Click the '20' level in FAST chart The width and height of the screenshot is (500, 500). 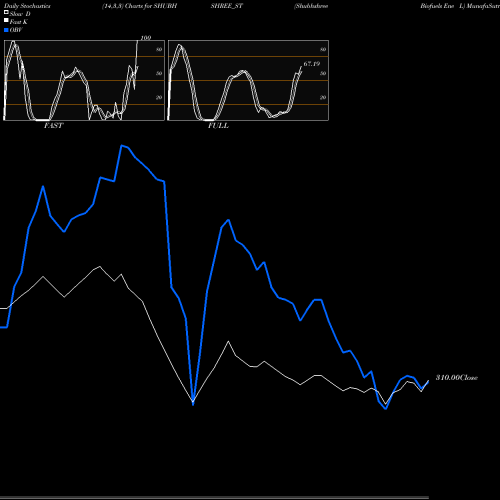tap(159, 97)
